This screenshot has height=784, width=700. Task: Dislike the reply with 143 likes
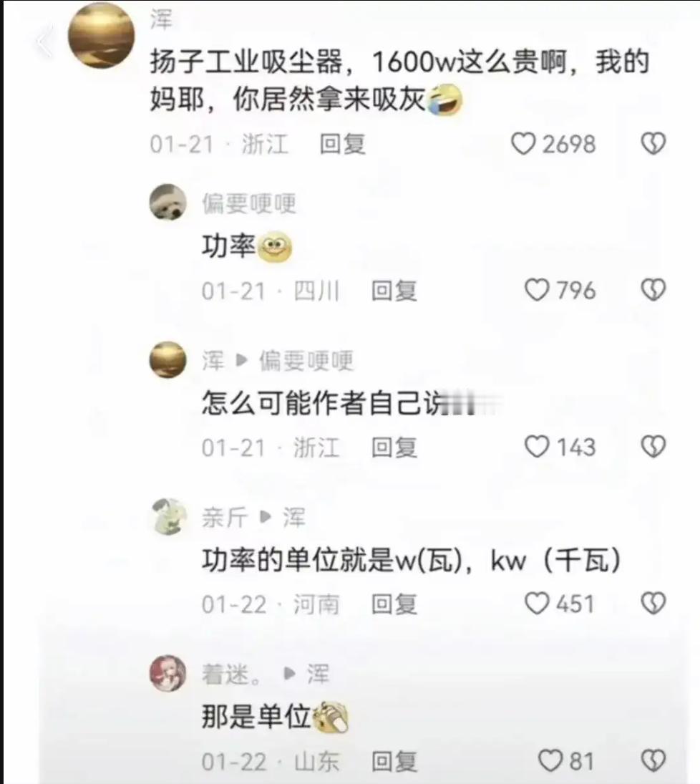[x=653, y=447]
